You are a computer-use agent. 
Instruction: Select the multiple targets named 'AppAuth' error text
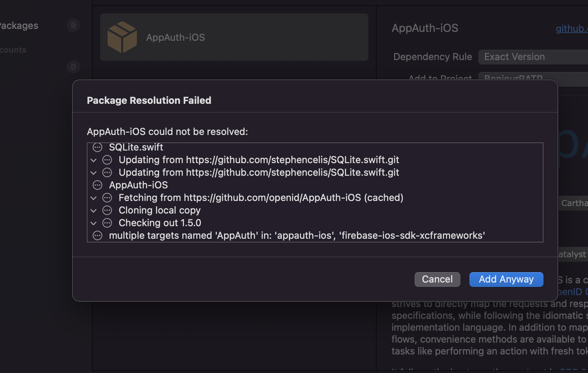point(297,235)
